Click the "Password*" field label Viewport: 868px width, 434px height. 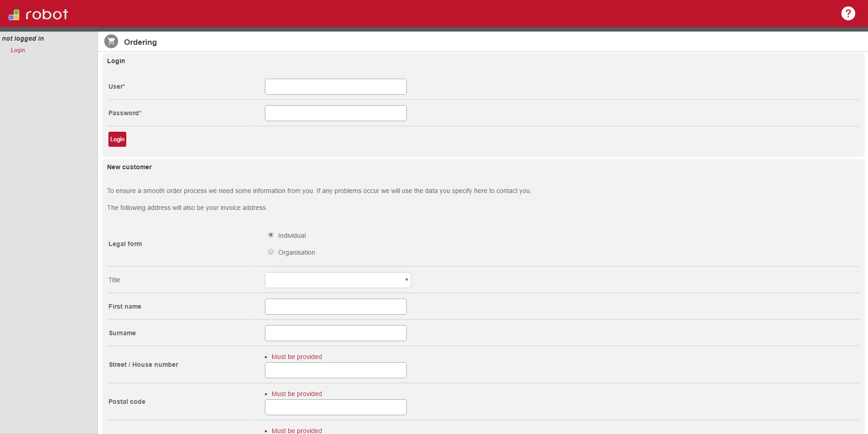point(125,113)
